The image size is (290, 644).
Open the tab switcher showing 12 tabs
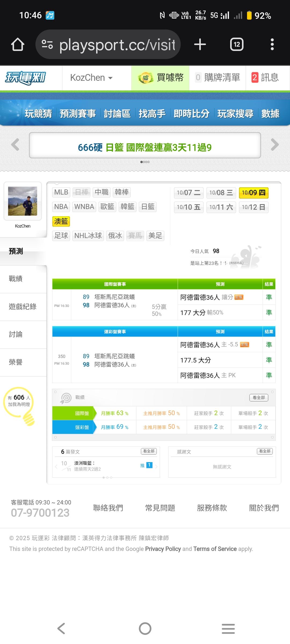237,45
